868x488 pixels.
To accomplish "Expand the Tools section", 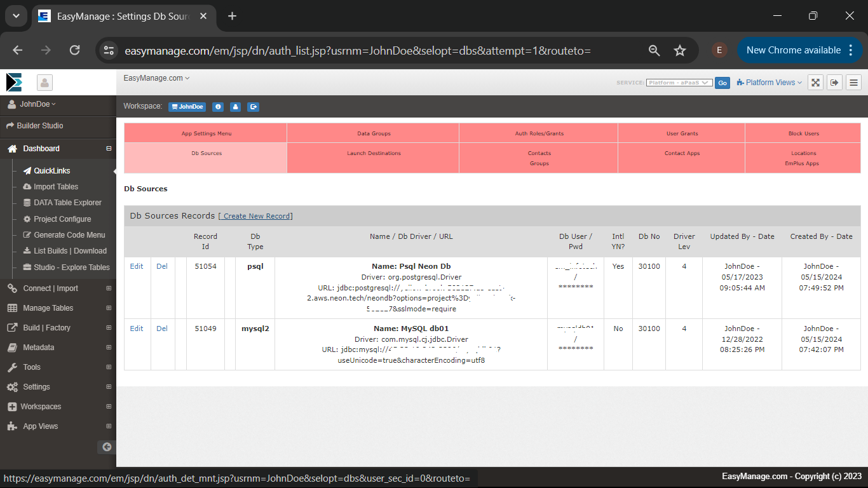I will tap(109, 367).
